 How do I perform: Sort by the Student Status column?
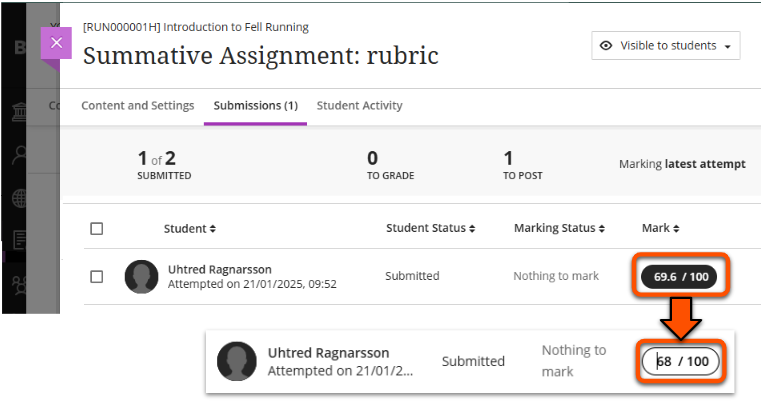430,229
